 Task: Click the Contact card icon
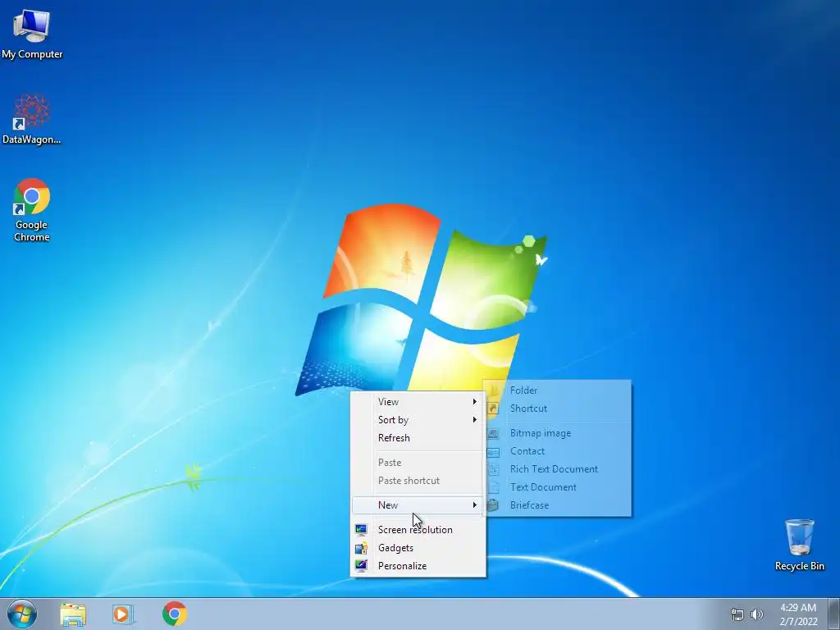[x=493, y=452]
